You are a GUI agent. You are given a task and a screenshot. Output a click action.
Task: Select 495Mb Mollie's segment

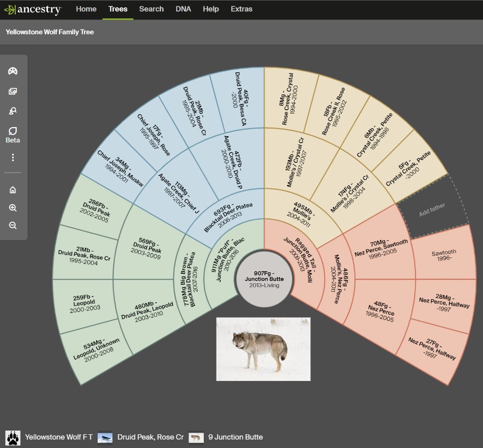pos(302,214)
